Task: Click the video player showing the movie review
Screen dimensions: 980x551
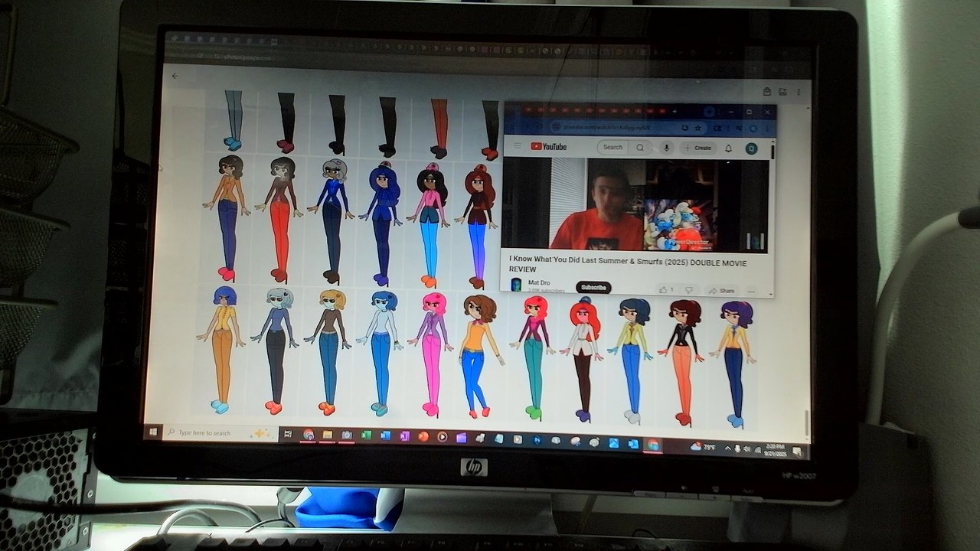Action: coord(635,205)
